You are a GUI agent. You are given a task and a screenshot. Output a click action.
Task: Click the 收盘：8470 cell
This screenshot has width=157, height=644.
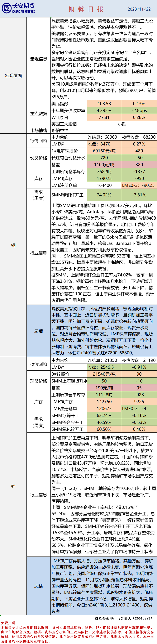pos(104,144)
